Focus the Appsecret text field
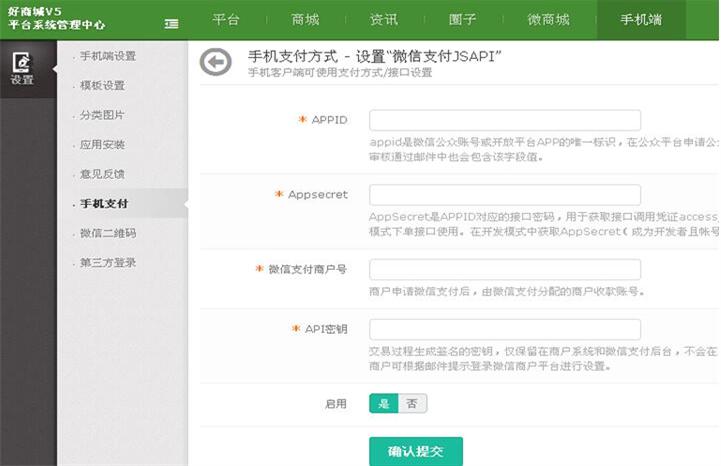This screenshot has height=466, width=721. (504, 194)
